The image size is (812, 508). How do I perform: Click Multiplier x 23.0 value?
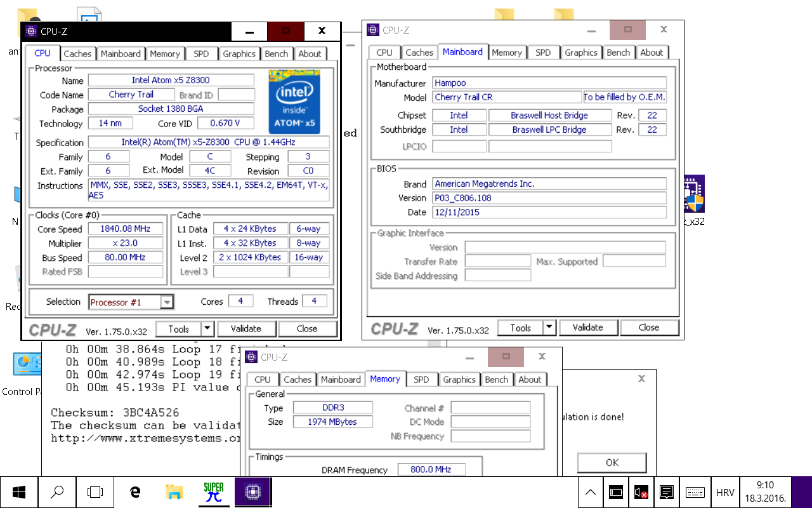pos(125,243)
